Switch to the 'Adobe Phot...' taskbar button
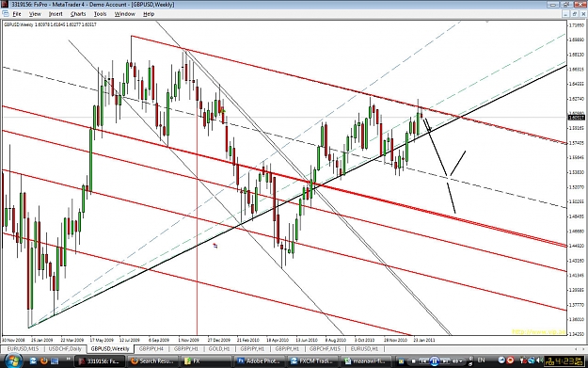 click(259, 361)
